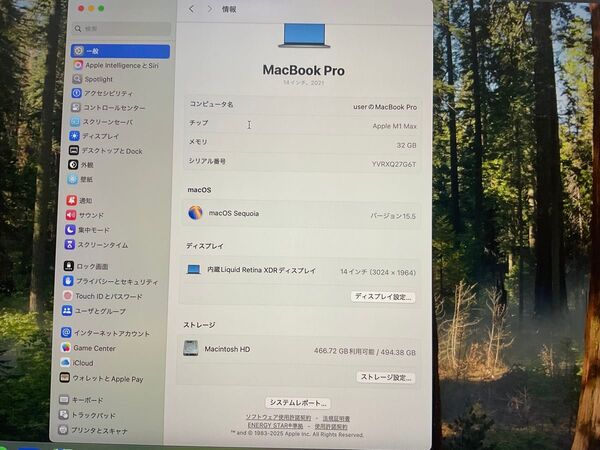Open the 法規証明書 link
The height and width of the screenshot is (450, 600).
pyautogui.click(x=336, y=419)
